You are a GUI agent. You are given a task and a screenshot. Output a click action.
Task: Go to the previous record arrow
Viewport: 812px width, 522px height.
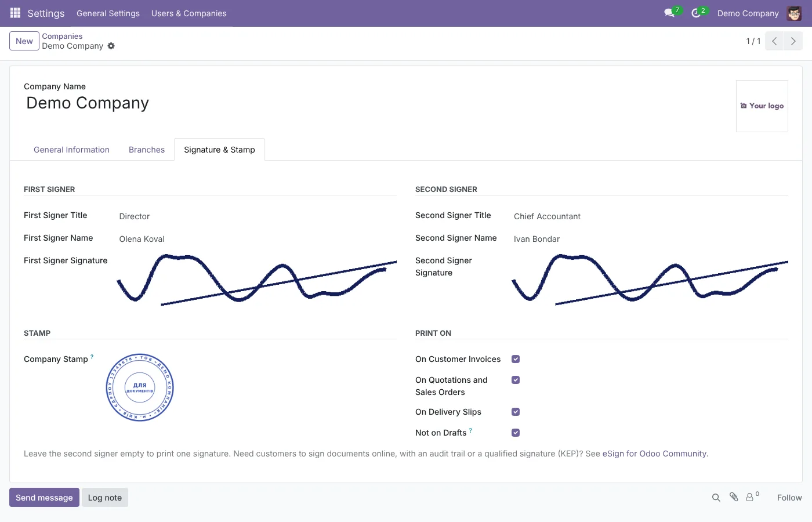774,41
